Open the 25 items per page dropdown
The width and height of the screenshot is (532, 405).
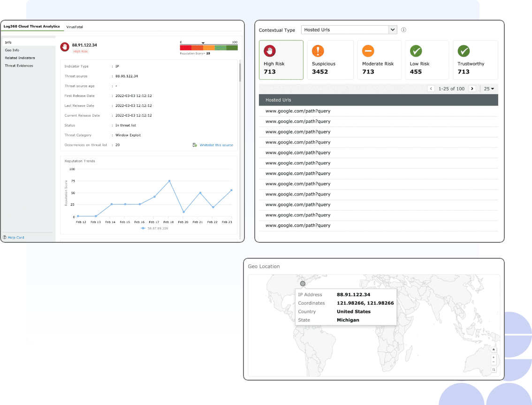click(x=489, y=89)
